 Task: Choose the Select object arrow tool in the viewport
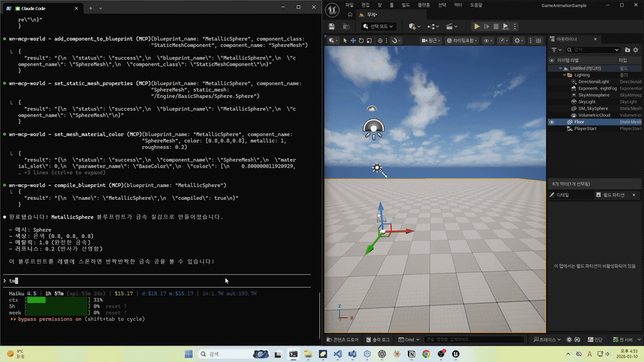(x=345, y=41)
